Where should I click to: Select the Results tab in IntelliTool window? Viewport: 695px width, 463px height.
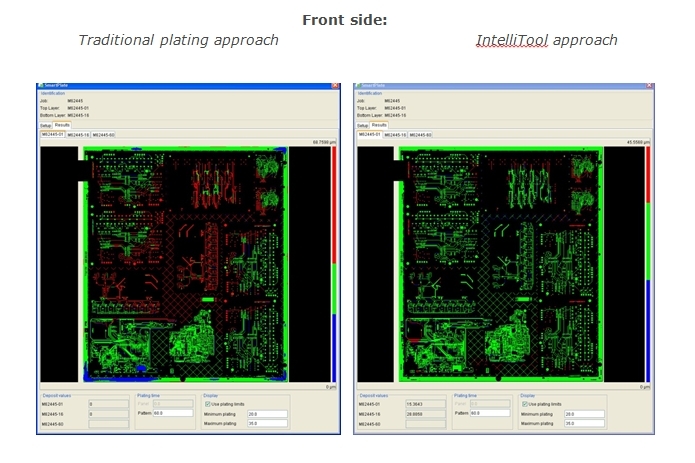(x=379, y=125)
